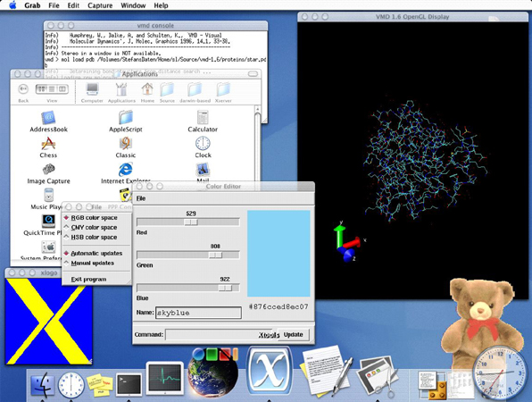Click the xlogo window image

(49, 322)
